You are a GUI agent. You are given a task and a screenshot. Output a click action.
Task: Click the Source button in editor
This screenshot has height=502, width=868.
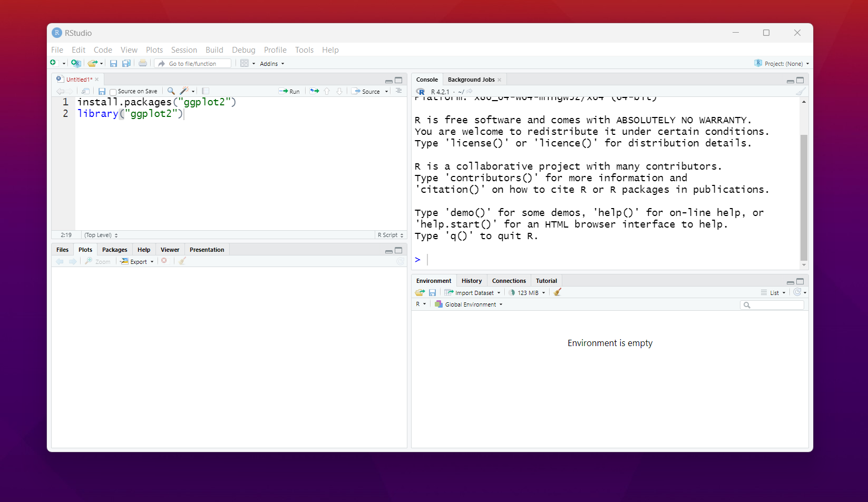click(366, 91)
